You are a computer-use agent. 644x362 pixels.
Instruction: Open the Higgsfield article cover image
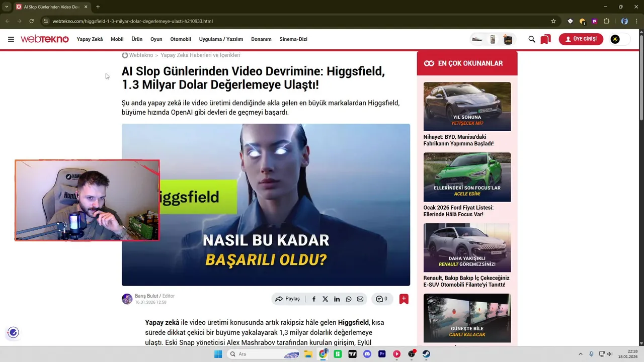pos(266,205)
